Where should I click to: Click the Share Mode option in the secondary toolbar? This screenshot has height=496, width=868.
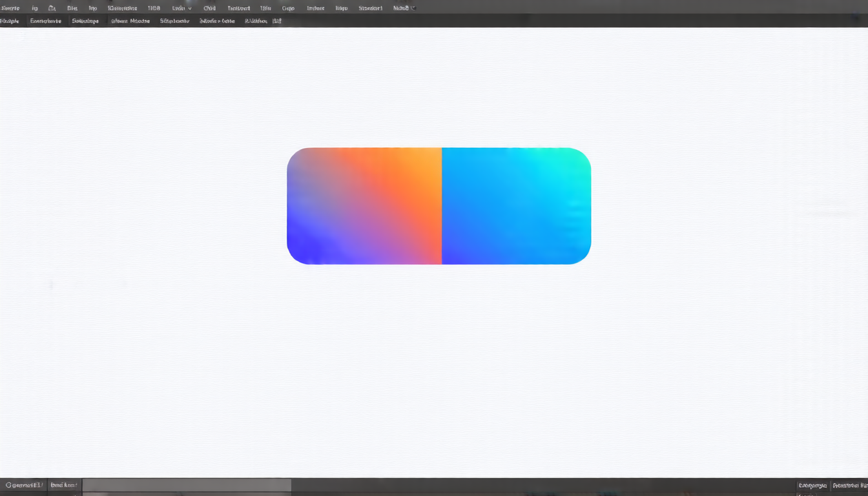coord(130,21)
